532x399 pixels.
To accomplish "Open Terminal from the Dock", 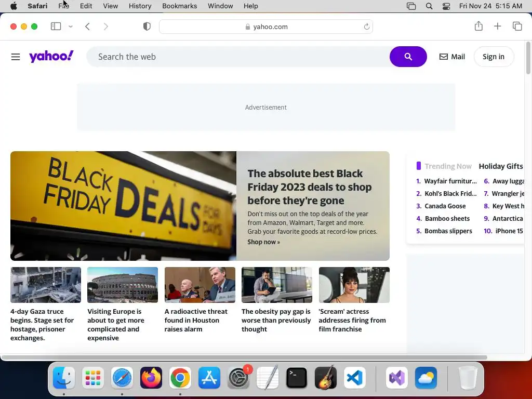I will (297, 378).
